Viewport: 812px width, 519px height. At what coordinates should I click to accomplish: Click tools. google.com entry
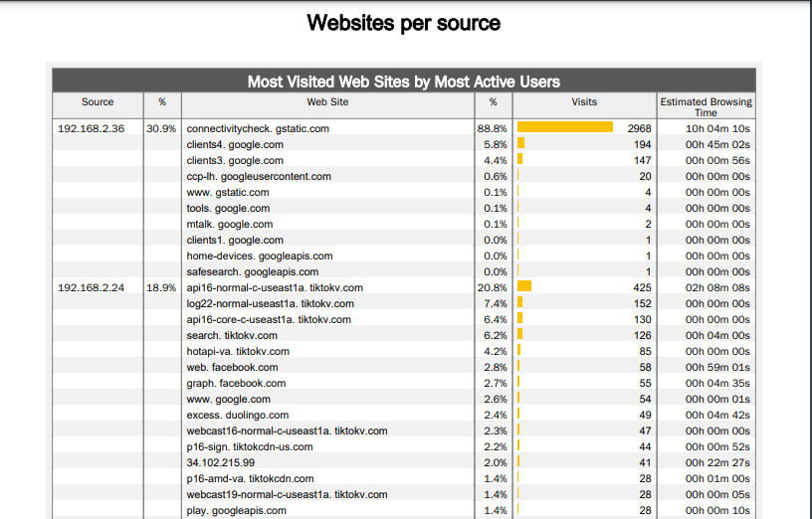click(228, 208)
